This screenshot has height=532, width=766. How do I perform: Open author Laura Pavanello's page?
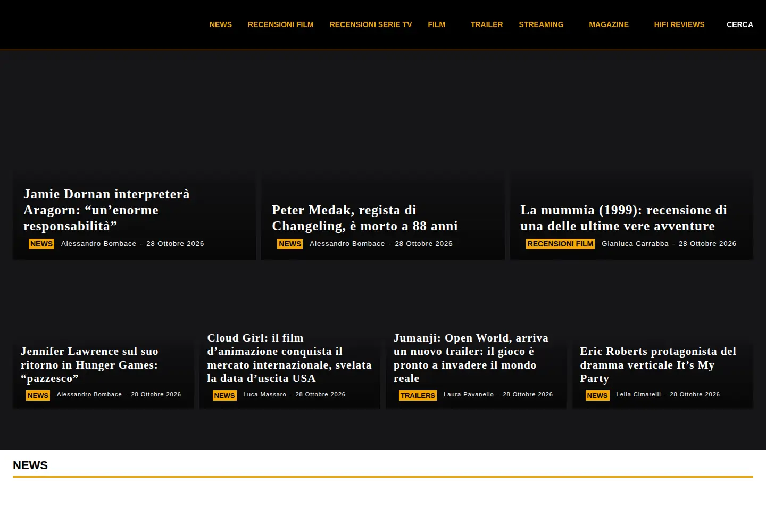click(x=469, y=394)
